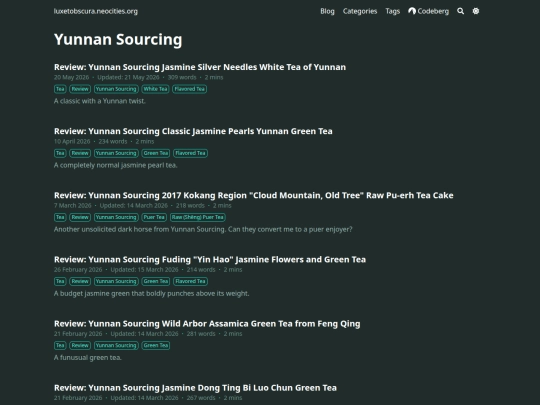Click 'A completely normal jasmine pearl tea.' summary
This screenshot has width=540, height=405.
click(x=115, y=165)
